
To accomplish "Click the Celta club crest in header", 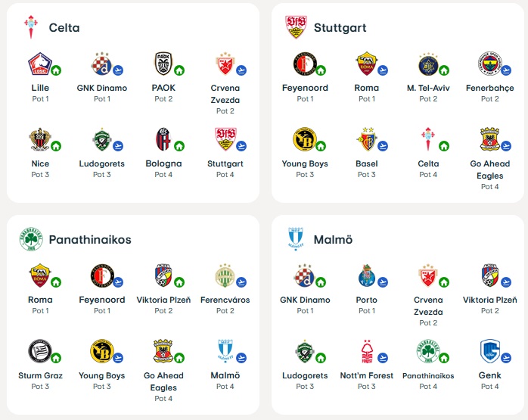I will pyautogui.click(x=30, y=27).
